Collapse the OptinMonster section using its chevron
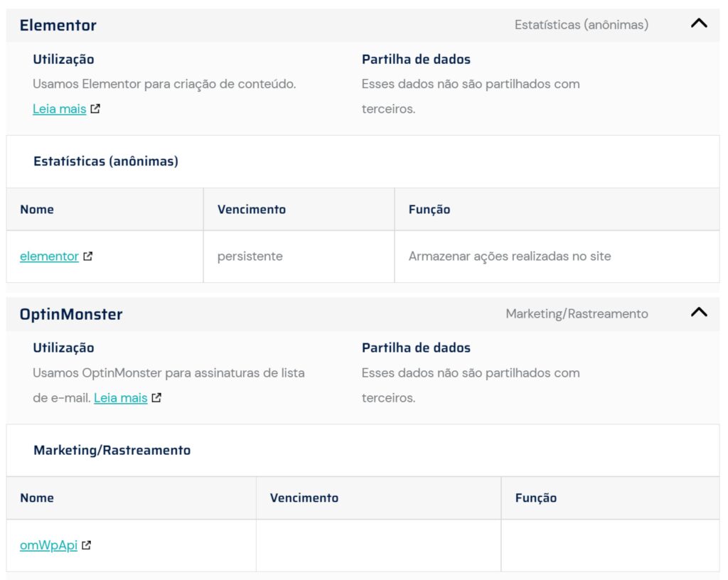This screenshot has height=580, width=728. click(699, 312)
